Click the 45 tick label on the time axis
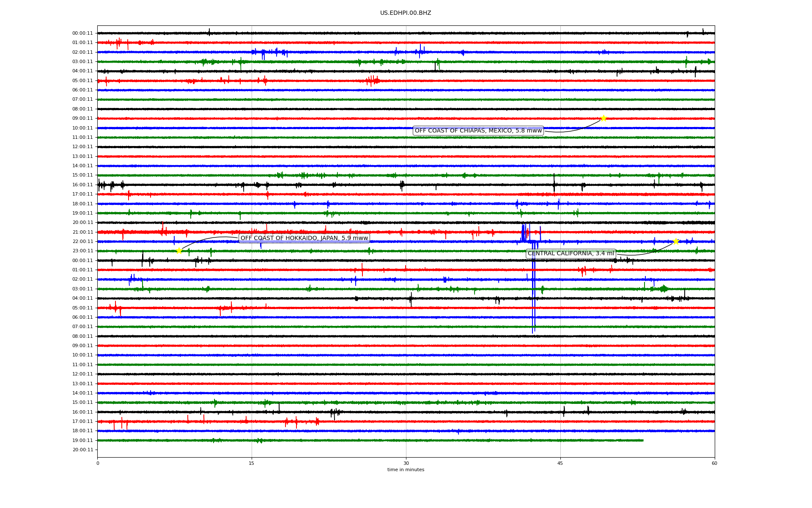Viewport: 812px width, 508px height. [560, 463]
